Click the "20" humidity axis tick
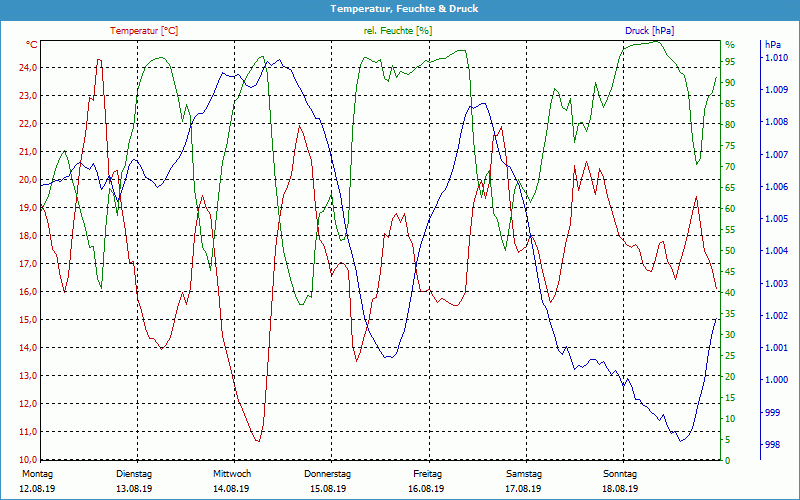Screen dimensions: 800x500 pos(731,377)
